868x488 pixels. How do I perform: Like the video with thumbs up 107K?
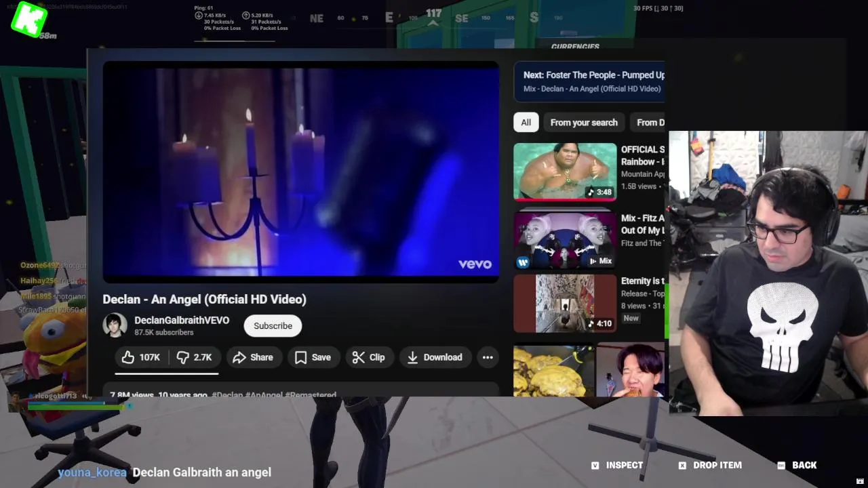(x=141, y=357)
